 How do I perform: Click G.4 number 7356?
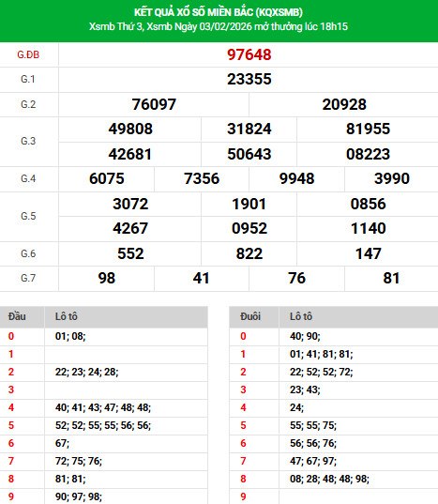[202, 178]
